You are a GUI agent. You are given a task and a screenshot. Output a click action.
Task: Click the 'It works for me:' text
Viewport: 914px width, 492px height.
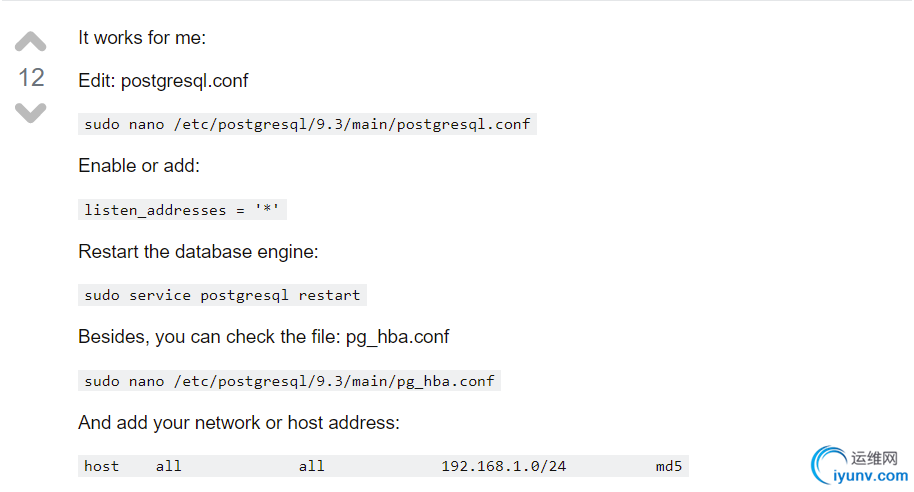142,38
